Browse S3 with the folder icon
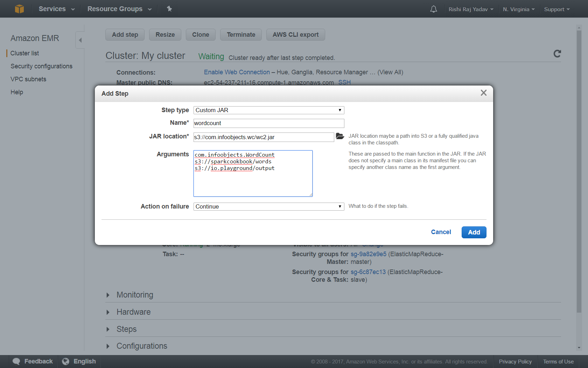 [x=340, y=136]
